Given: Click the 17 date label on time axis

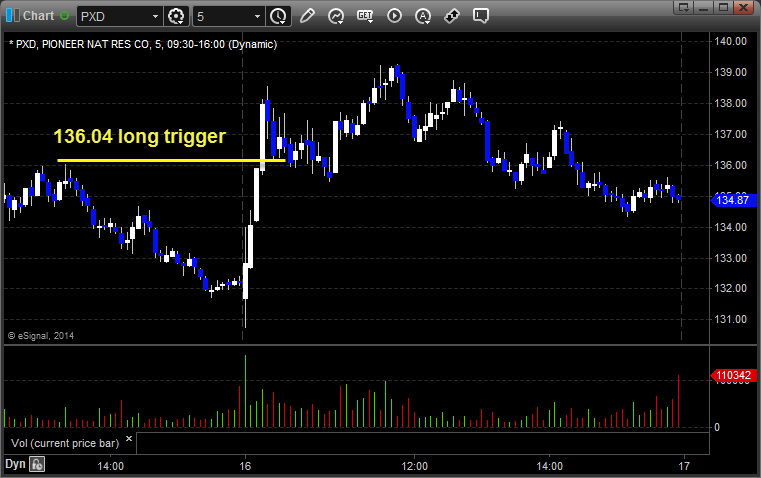Looking at the screenshot, I should pyautogui.click(x=684, y=466).
